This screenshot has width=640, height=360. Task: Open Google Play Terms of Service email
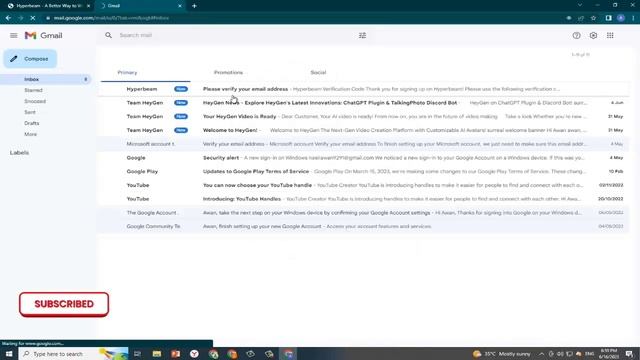(x=363, y=171)
